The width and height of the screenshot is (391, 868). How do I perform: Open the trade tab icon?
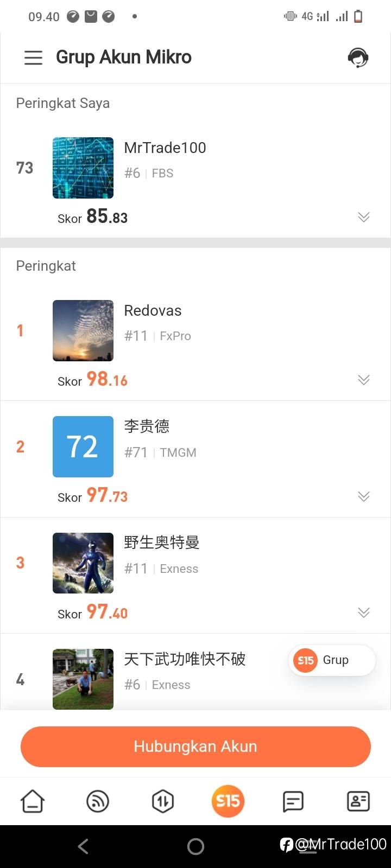[x=163, y=801]
